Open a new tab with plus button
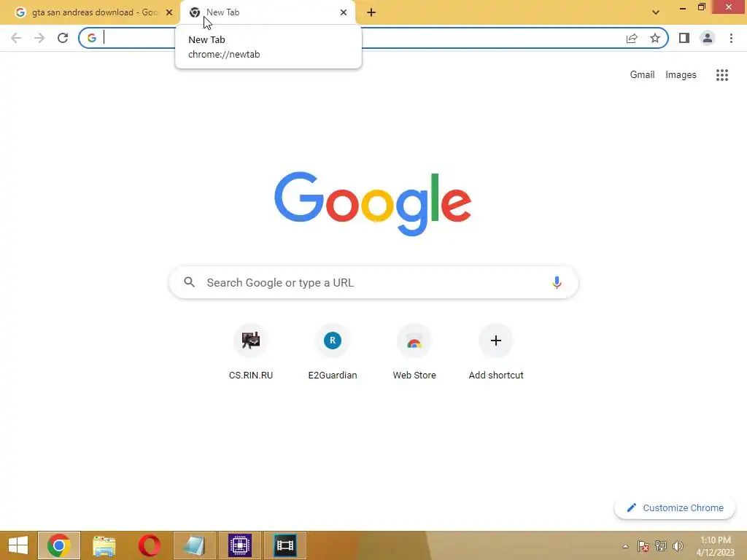 click(x=371, y=12)
